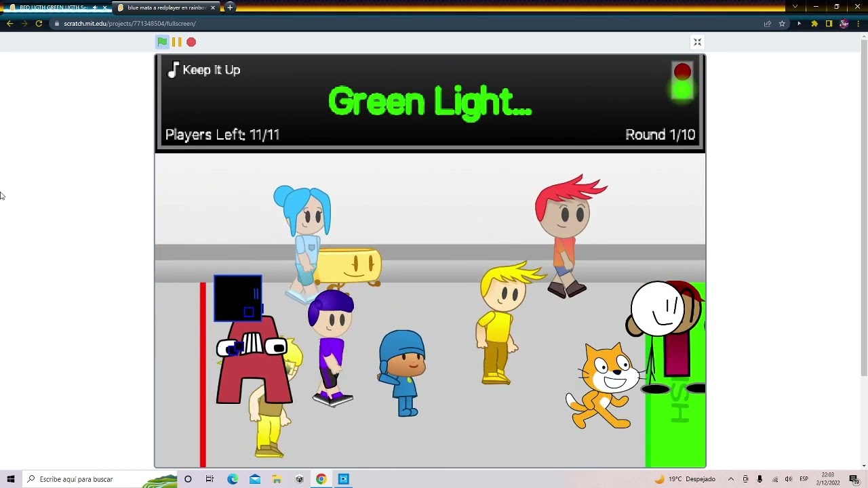Click the white round-headed stickman character
This screenshot has height=488, width=868.
point(656,308)
